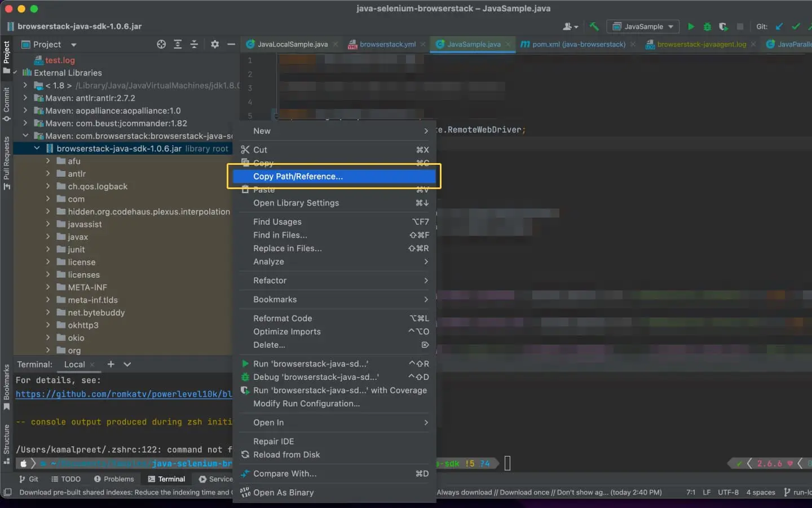Click the Git update project arrow icon
Screen dimensions: 812x508
tap(779, 27)
